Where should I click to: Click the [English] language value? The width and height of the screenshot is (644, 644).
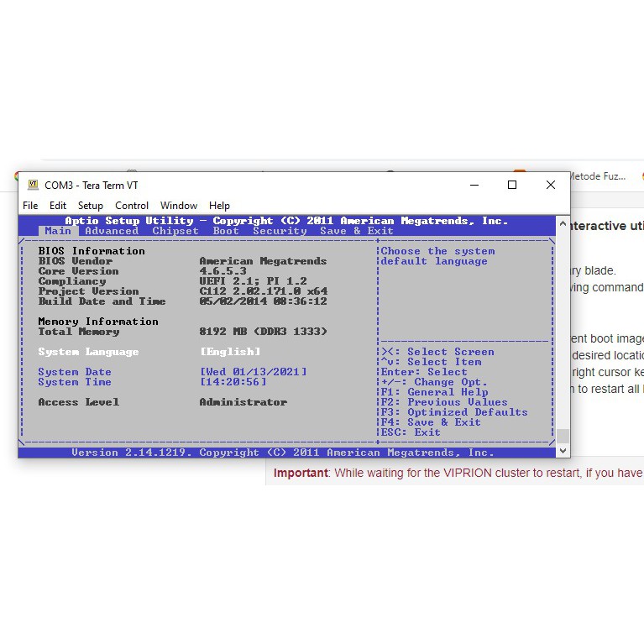(x=230, y=352)
